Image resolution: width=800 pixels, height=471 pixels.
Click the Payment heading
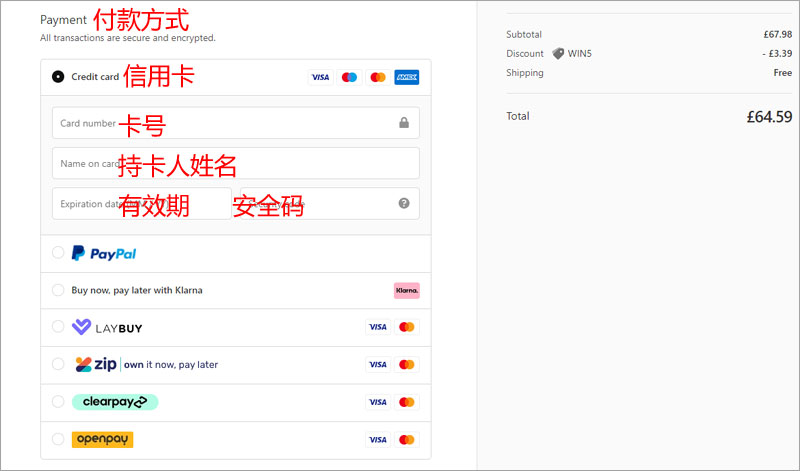point(63,20)
